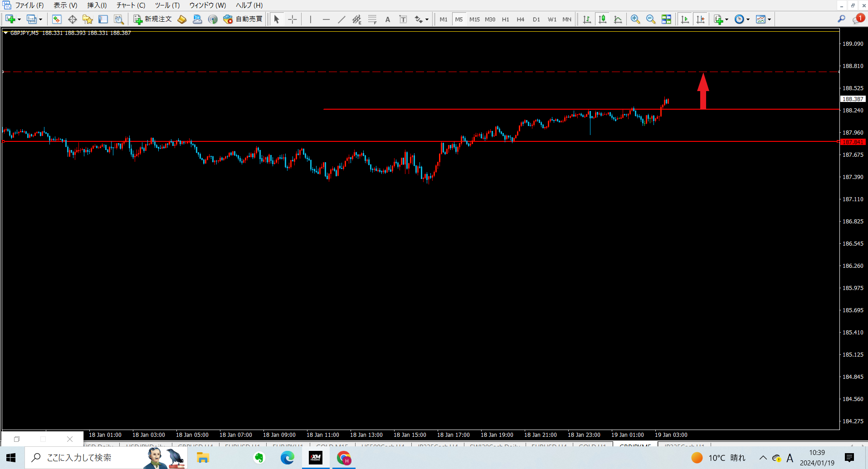Open the MetaEditor yellow book icon
868x469 pixels.
tap(182, 19)
